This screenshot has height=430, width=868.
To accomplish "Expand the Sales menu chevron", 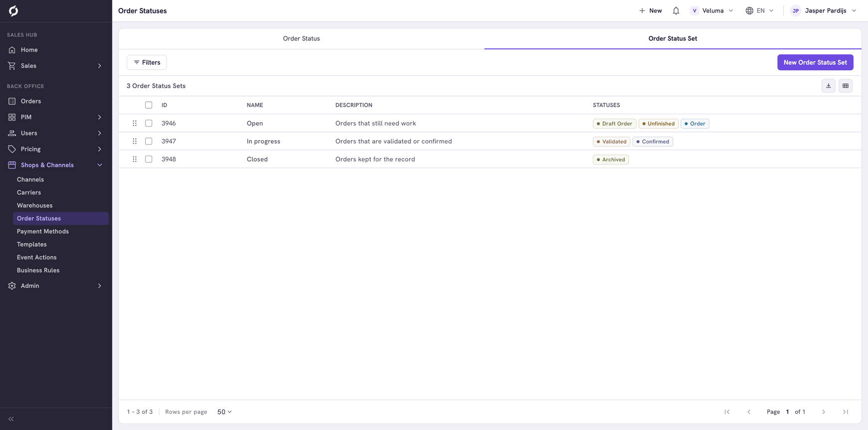I will (100, 66).
